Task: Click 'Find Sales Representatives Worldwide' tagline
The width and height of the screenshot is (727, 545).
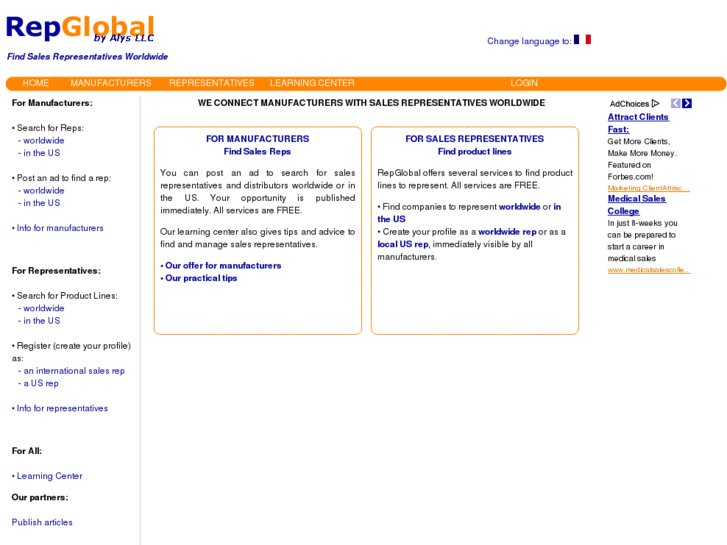Action: 87,57
